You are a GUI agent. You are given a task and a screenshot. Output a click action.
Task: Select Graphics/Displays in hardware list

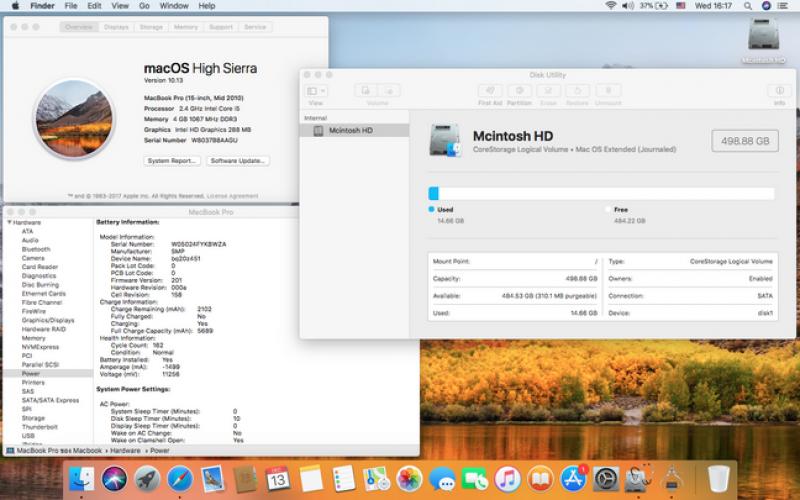(48, 320)
